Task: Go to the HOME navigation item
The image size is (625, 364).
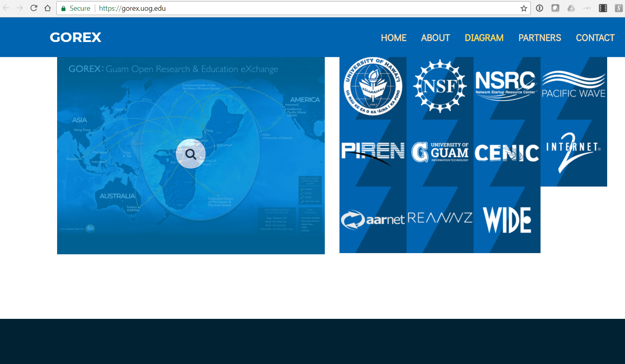Action: coord(393,38)
